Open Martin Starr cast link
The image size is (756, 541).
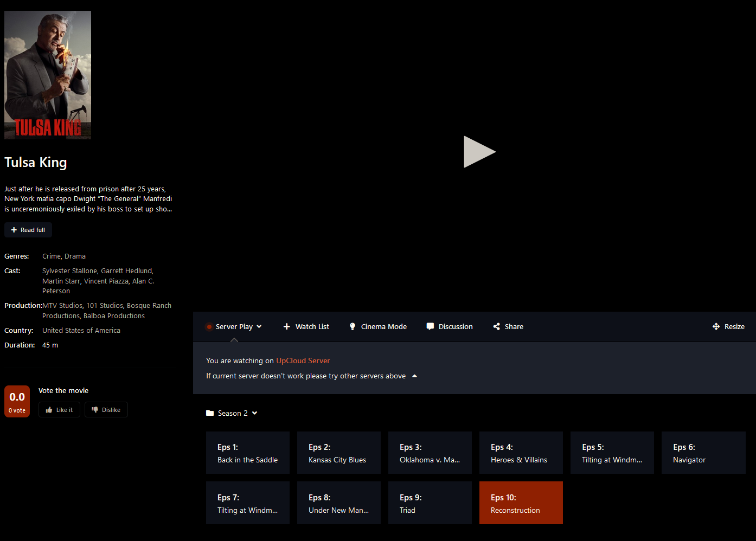pyautogui.click(x=61, y=281)
